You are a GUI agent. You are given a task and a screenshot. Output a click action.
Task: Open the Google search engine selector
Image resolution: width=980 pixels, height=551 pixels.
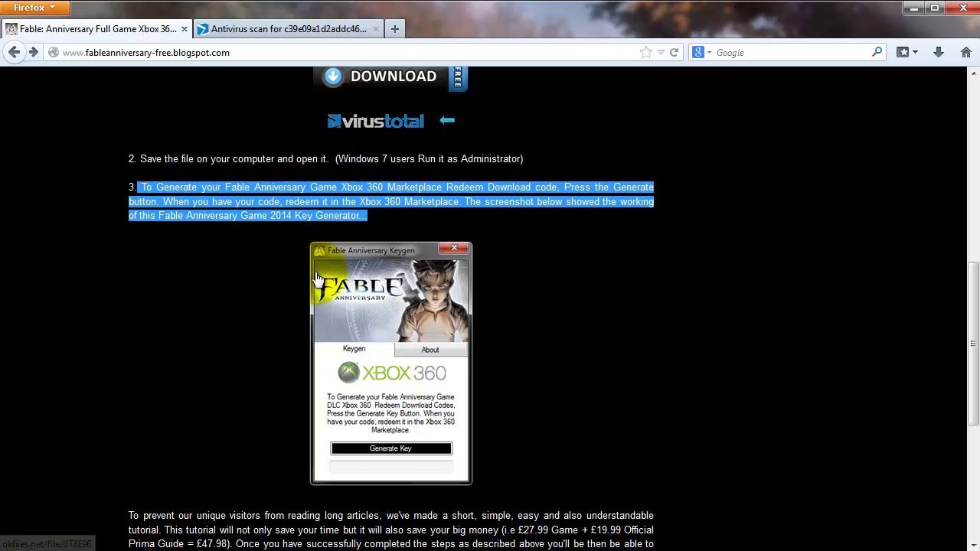(702, 53)
